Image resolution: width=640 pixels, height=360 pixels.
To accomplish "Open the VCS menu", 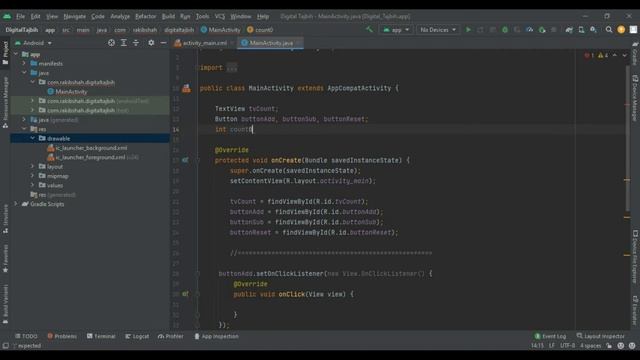I will pos(220,16).
